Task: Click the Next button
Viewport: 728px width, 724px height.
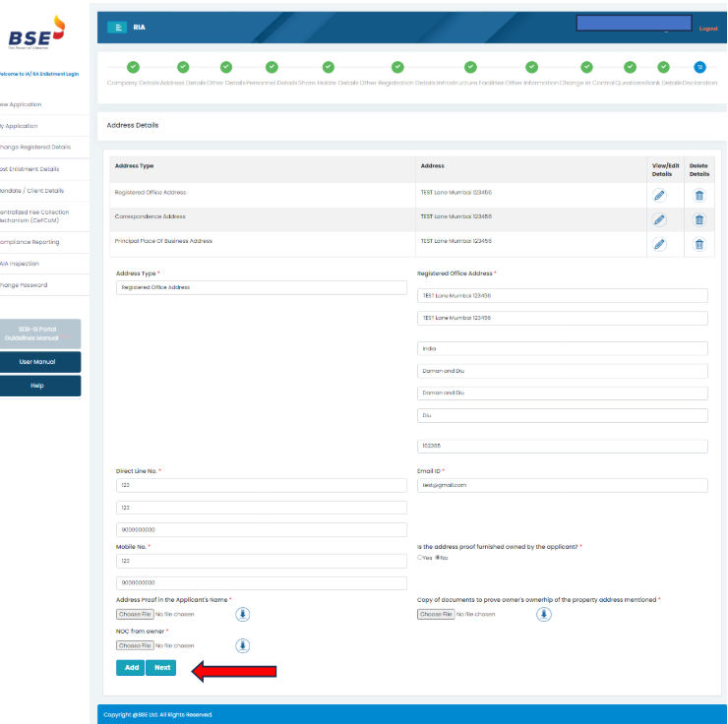Action: click(x=162, y=668)
